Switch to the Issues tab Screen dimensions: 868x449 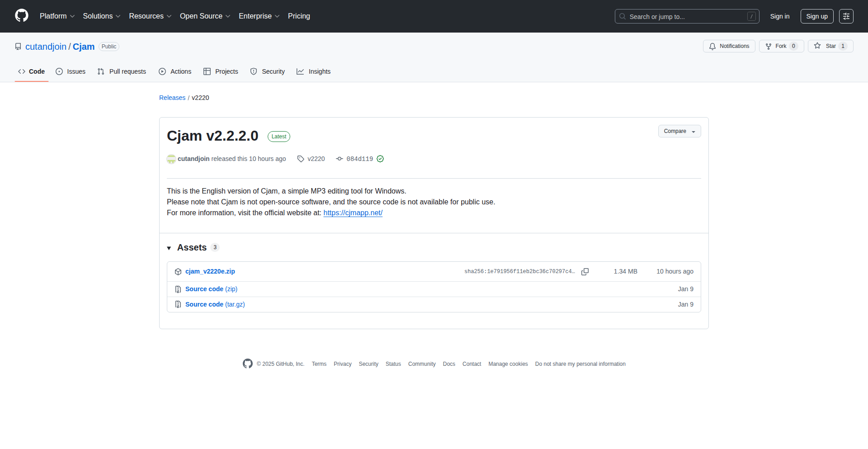pos(71,71)
